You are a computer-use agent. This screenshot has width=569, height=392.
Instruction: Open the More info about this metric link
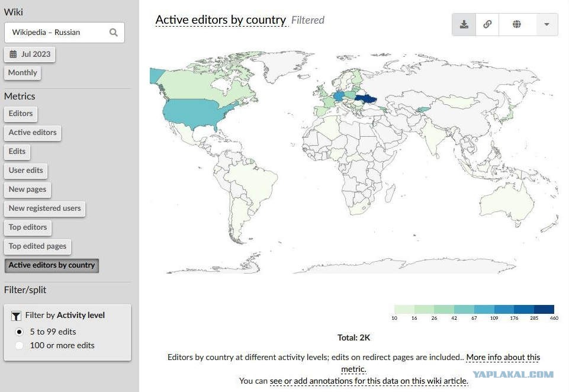[441, 363]
